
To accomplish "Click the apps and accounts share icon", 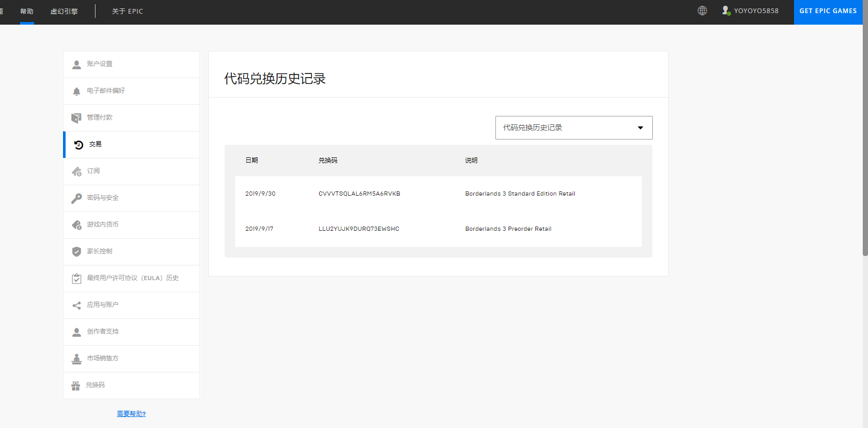I will click(x=77, y=305).
